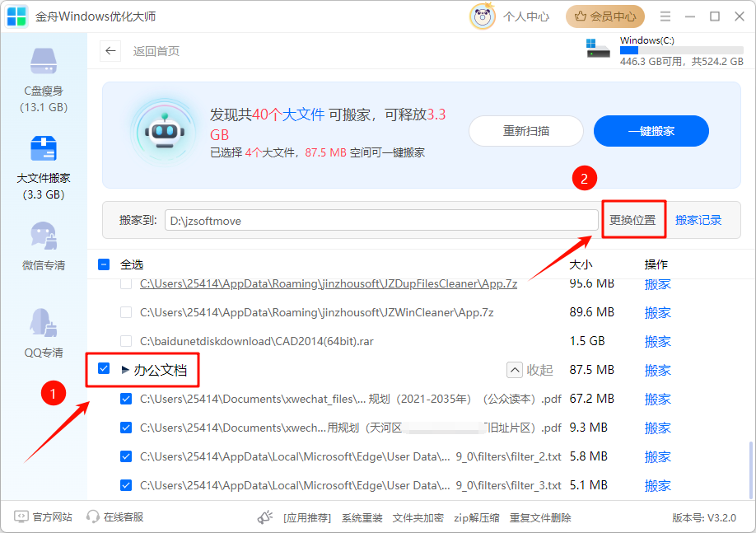The height and width of the screenshot is (533, 756).
Task: Click the back arrow button
Action: pyautogui.click(x=110, y=50)
